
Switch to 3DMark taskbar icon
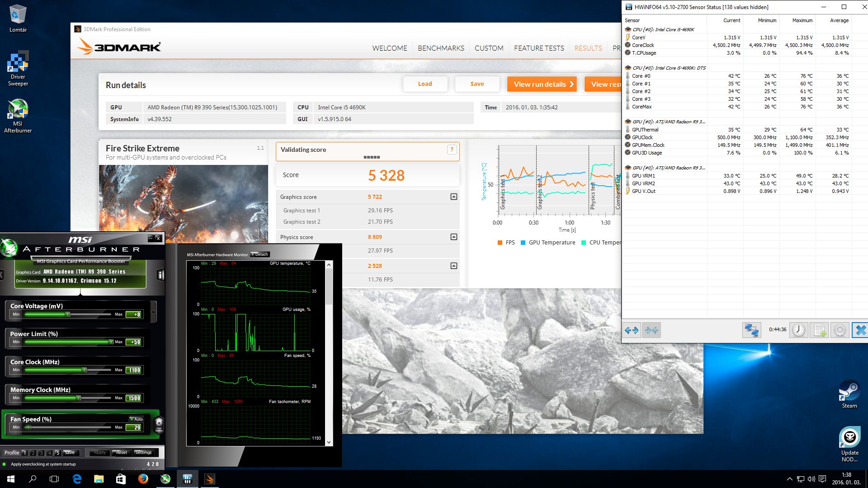(x=210, y=479)
